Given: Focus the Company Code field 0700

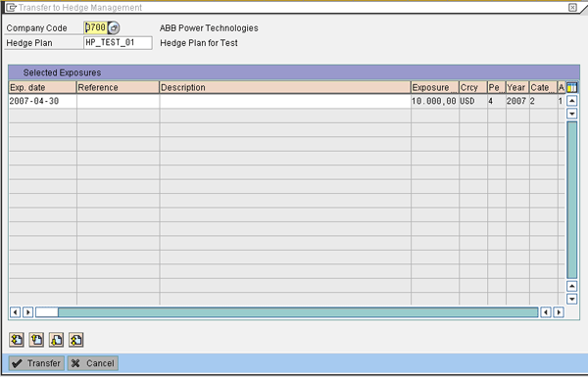Looking at the screenshot, I should click(96, 27).
